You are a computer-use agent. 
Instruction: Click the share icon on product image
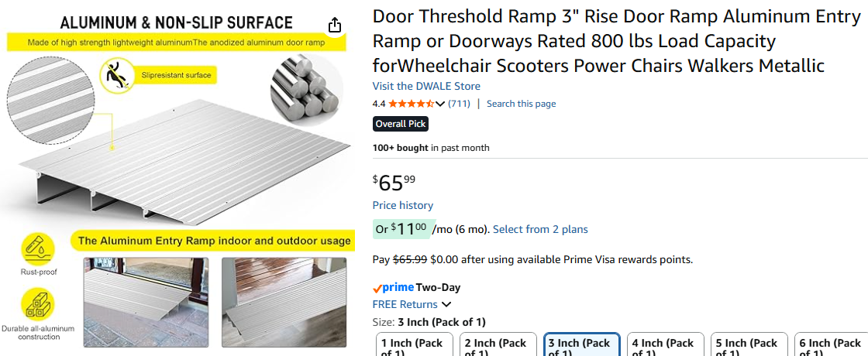click(334, 26)
